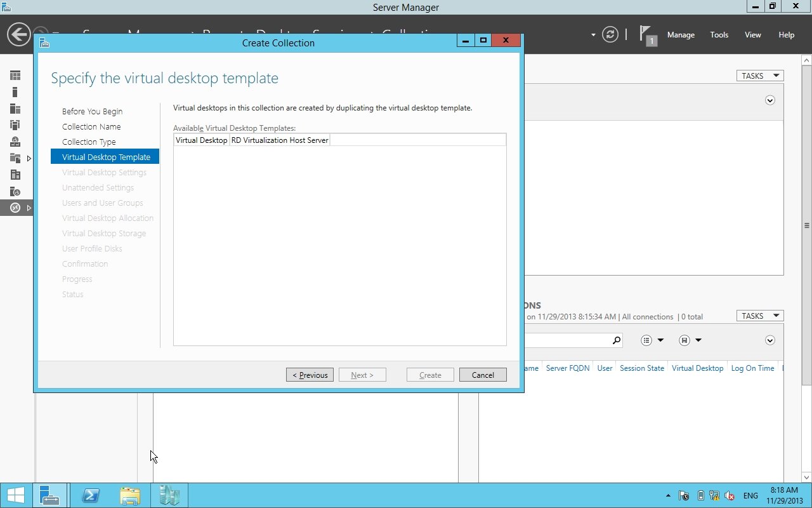Launch PowerShell from the taskbar
Image resolution: width=812 pixels, height=508 pixels.
90,495
